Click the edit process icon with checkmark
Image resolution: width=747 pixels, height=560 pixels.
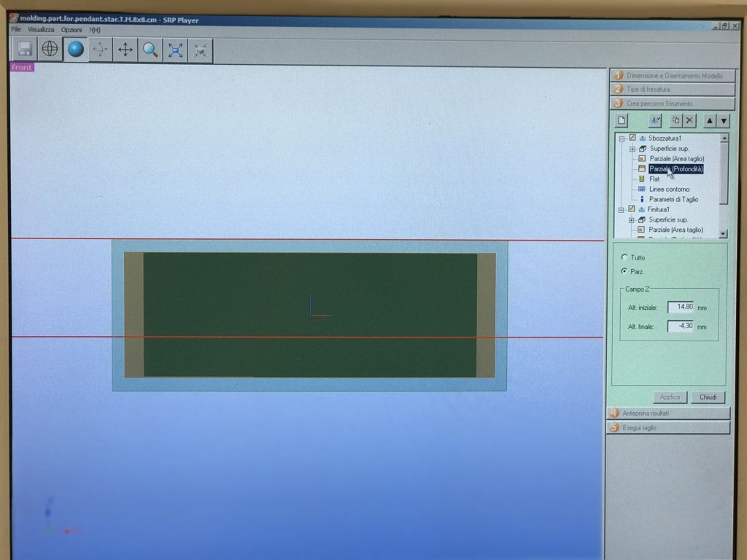point(656,120)
